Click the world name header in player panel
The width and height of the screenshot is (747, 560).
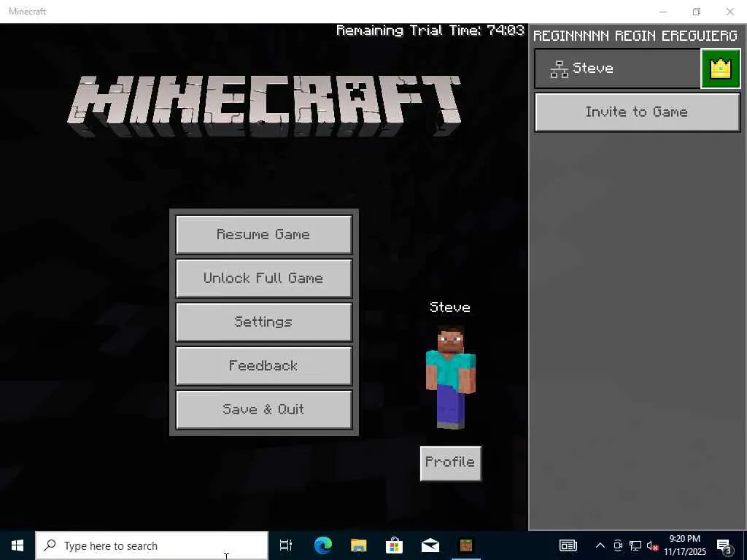[x=635, y=36]
